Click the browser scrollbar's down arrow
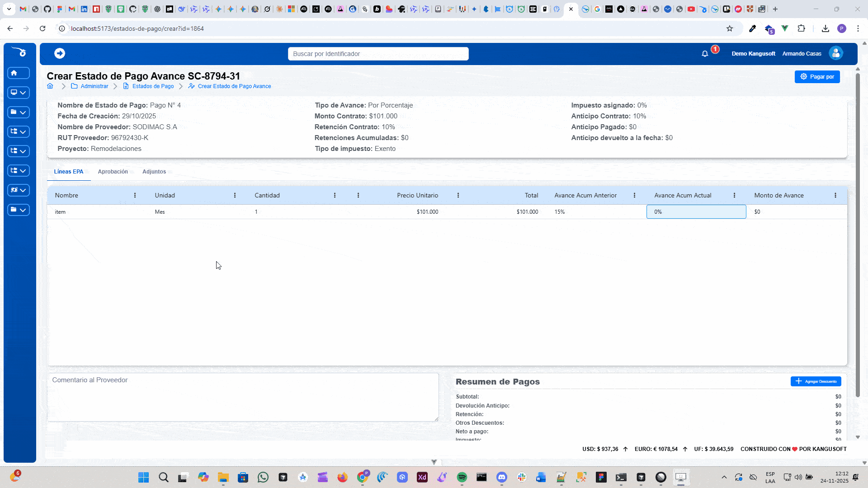 coord(864,463)
